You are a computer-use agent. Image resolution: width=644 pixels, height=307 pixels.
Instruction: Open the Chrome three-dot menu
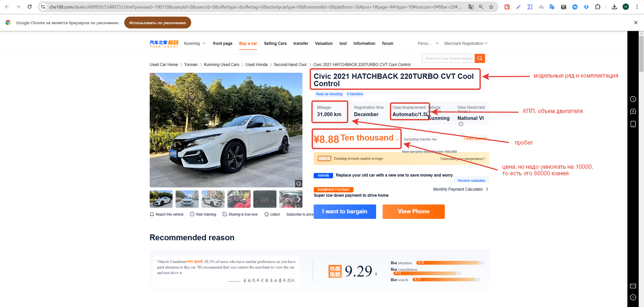pyautogui.click(x=637, y=7)
